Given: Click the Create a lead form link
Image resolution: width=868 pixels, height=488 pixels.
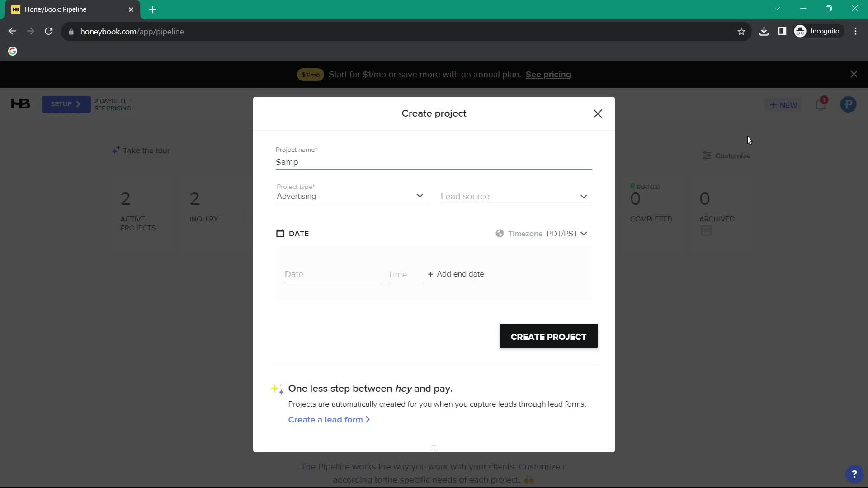Looking at the screenshot, I should pyautogui.click(x=329, y=419).
